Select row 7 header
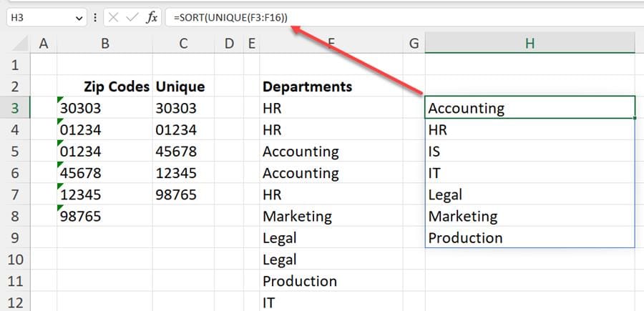The height and width of the screenshot is (311, 644). 15,194
